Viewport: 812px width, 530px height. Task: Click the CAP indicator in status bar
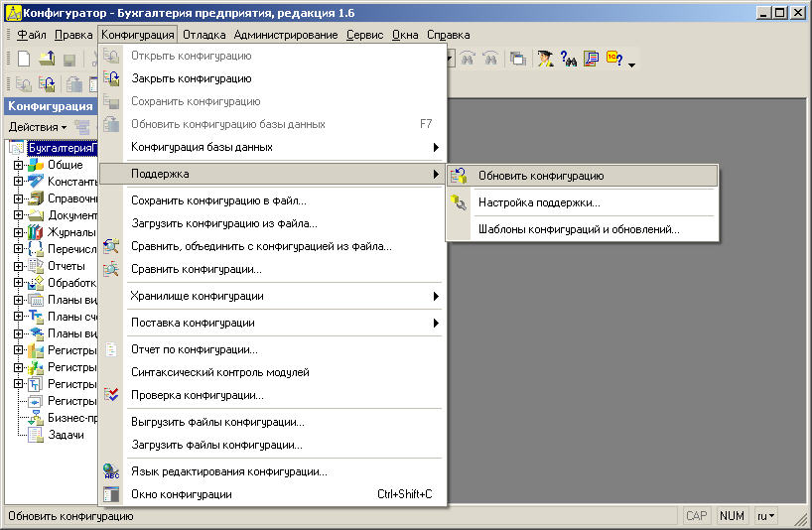[x=696, y=516]
